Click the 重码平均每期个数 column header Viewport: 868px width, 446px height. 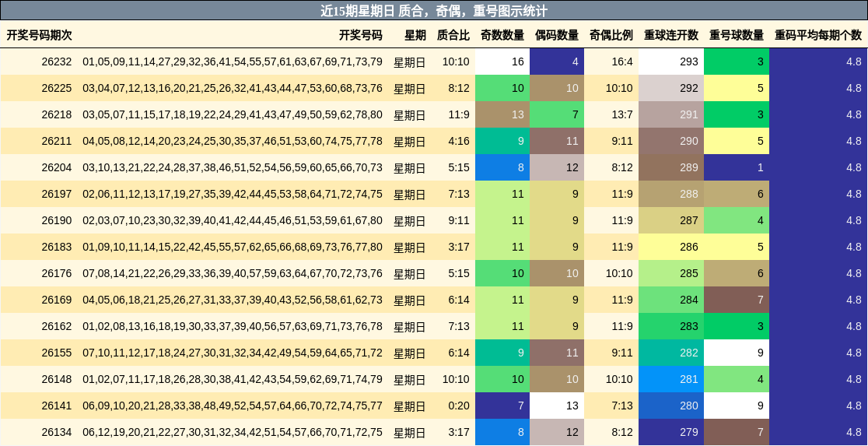(x=818, y=36)
